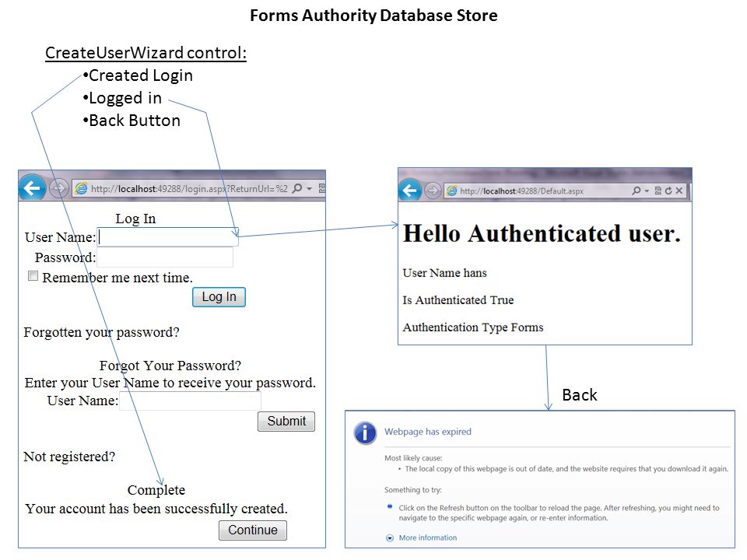Focus the User Name field in Log In form

168,236
